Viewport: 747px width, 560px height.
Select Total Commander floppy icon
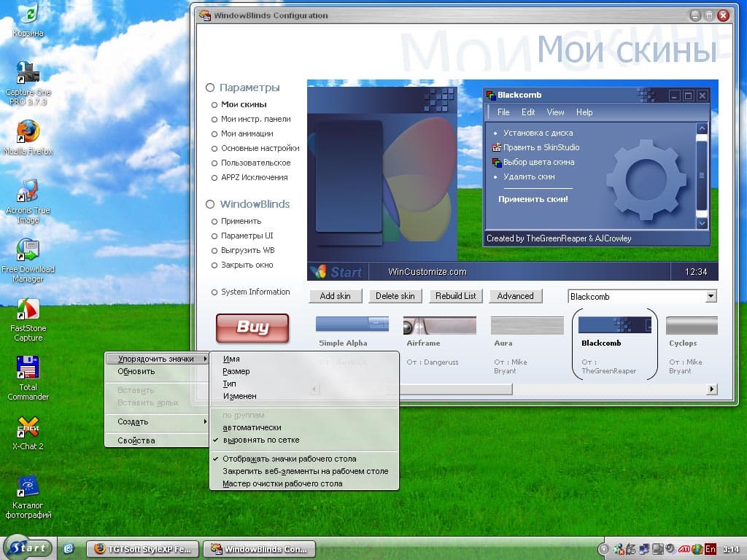pos(28,378)
